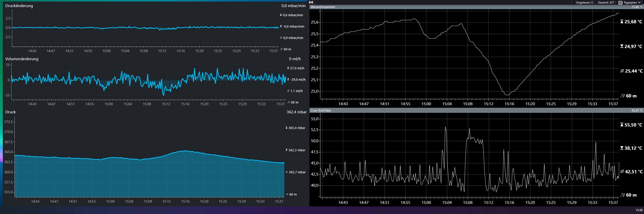This screenshot has height=214, width=644.
Task: Click the current value 362,4 mbar
Action: 297,112
